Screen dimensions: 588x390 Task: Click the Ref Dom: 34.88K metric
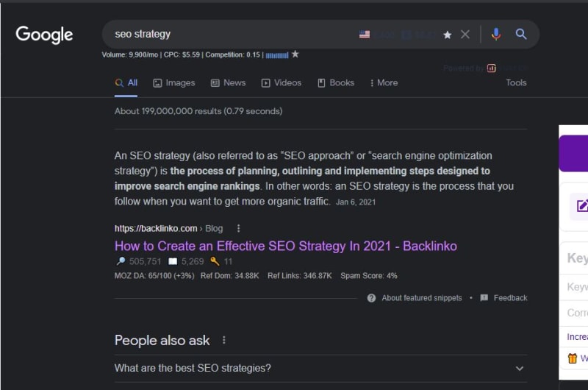tap(229, 276)
